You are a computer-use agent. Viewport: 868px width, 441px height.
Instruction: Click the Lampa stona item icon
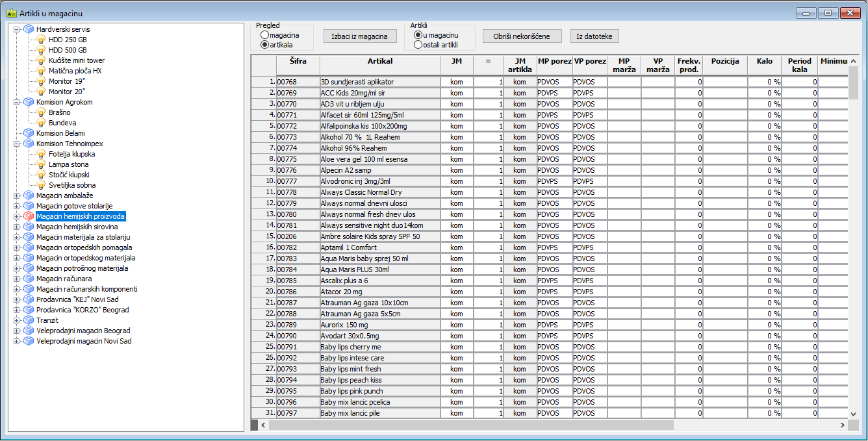tap(41, 164)
